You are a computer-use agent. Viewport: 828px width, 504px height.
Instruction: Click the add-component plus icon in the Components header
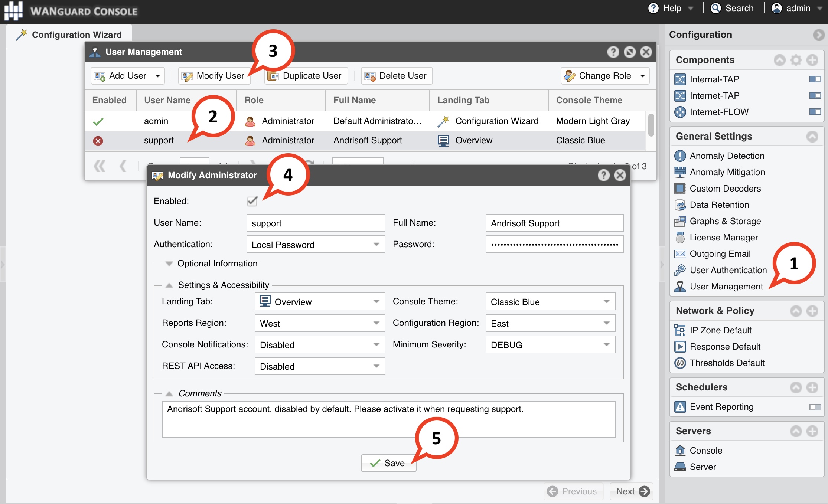(x=812, y=60)
